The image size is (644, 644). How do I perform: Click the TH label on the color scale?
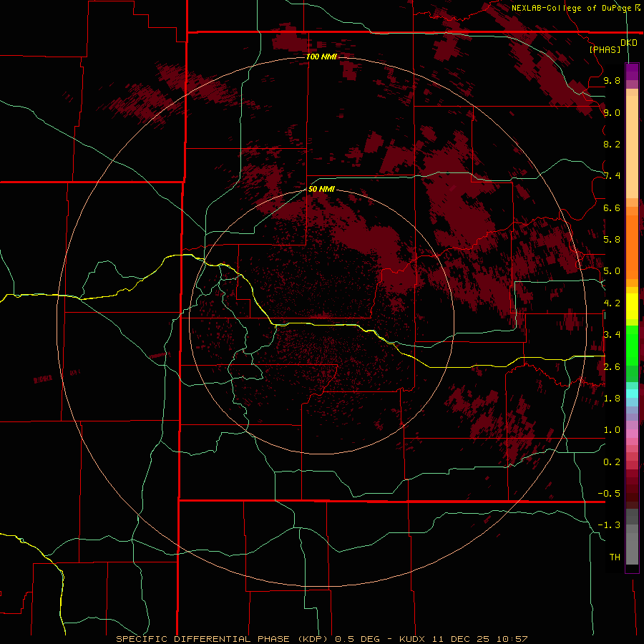615,557
